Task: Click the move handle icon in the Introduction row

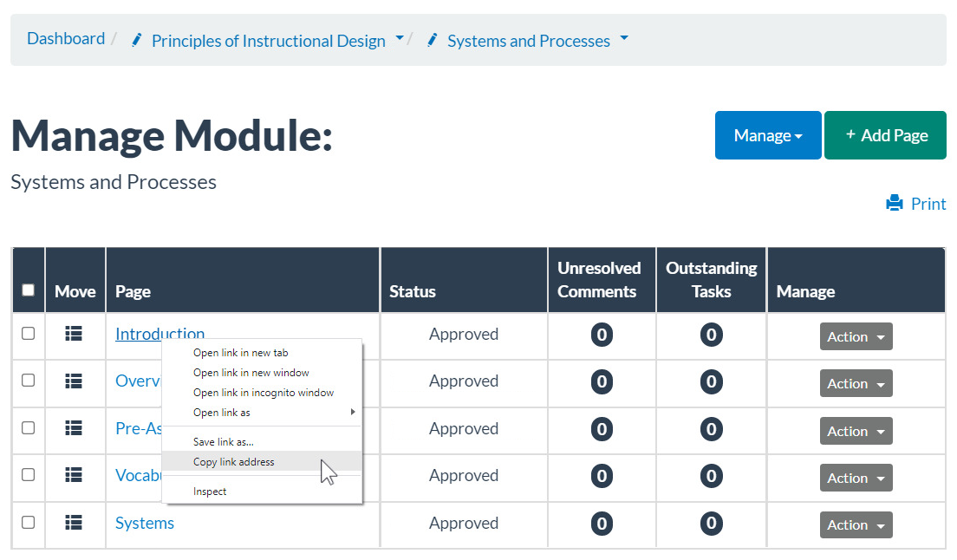Action: (x=74, y=334)
